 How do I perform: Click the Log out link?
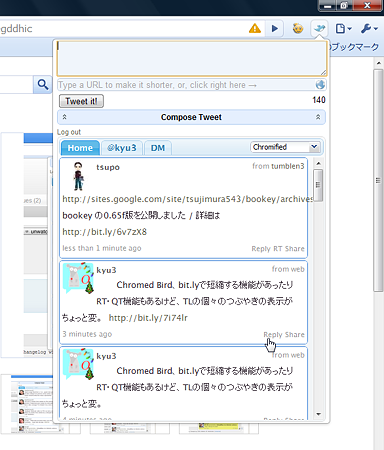[69, 132]
